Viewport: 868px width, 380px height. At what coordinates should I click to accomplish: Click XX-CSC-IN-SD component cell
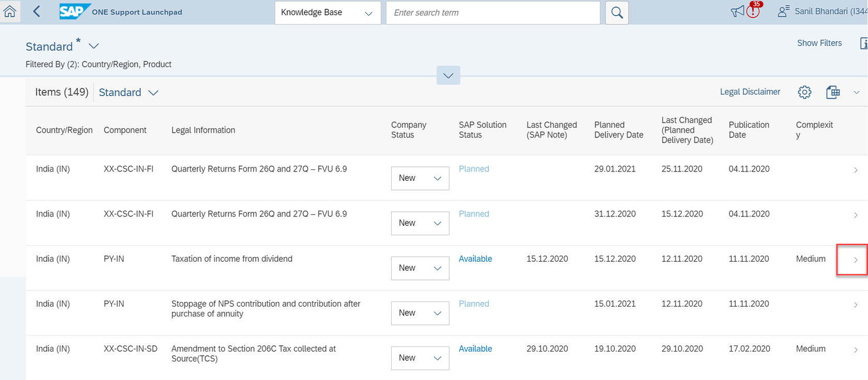[x=130, y=349]
